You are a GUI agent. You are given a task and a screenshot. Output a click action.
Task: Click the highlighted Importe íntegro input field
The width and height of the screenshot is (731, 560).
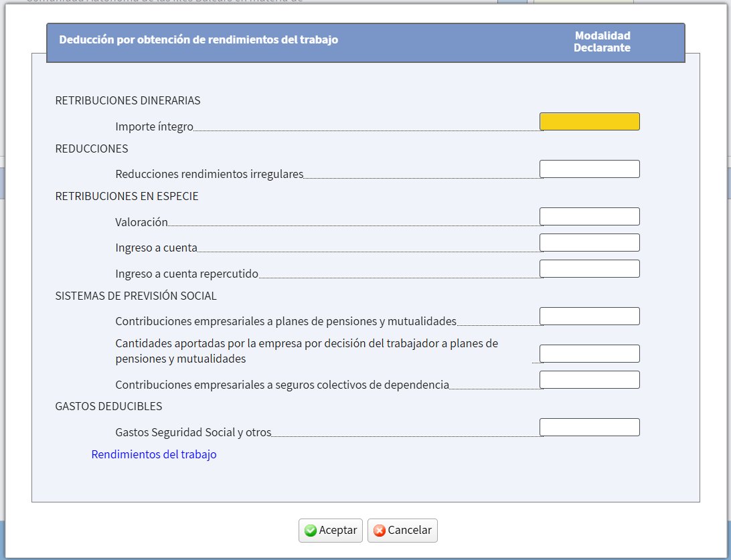click(589, 121)
